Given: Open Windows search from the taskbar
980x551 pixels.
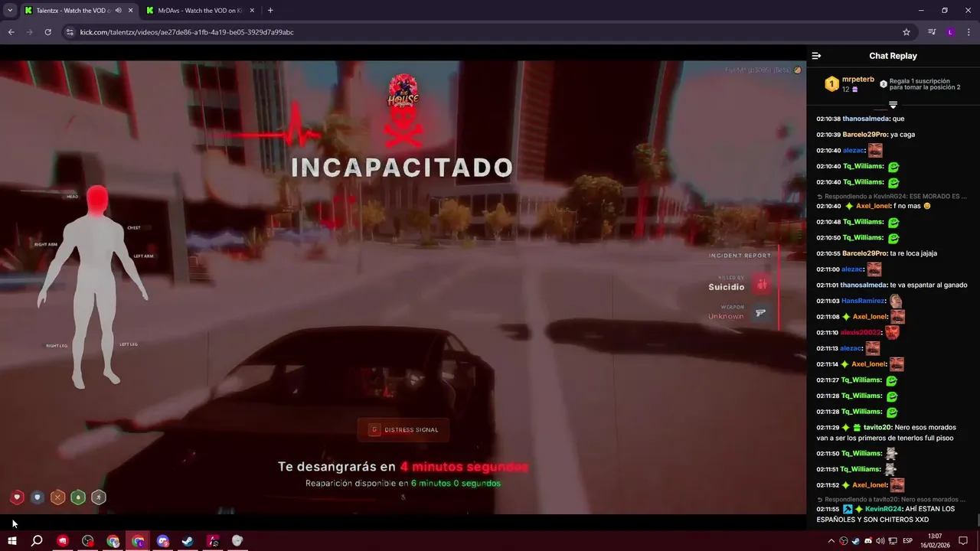Looking at the screenshot, I should click(37, 541).
